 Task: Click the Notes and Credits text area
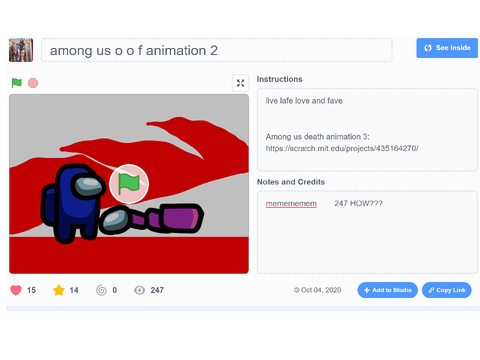367,232
